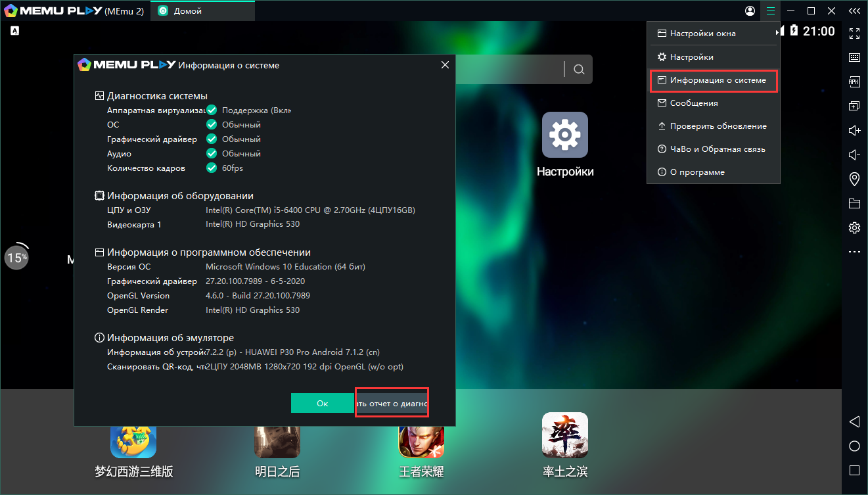Click the 15% circular progress indicator
This screenshot has width=868, height=495.
(17, 258)
